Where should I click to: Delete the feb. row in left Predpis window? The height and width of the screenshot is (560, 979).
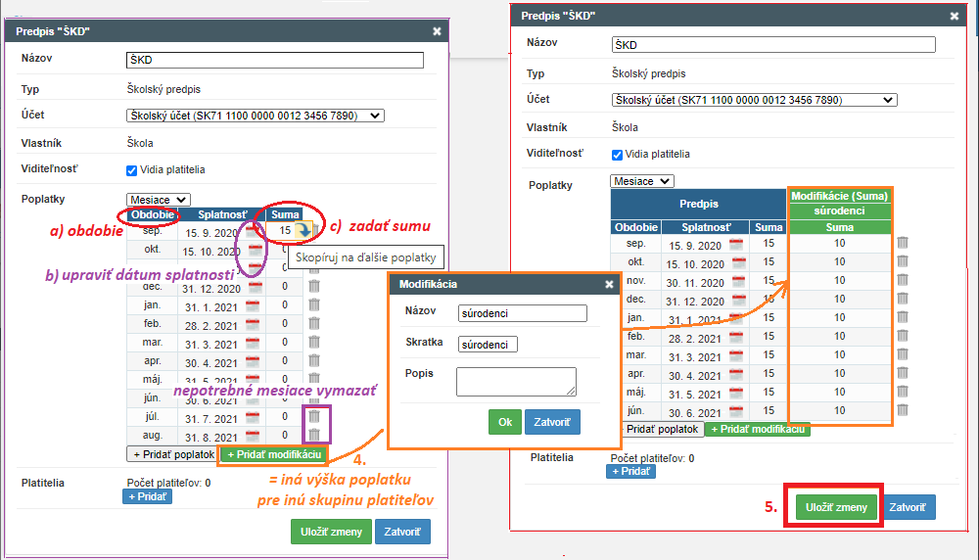pos(314,323)
